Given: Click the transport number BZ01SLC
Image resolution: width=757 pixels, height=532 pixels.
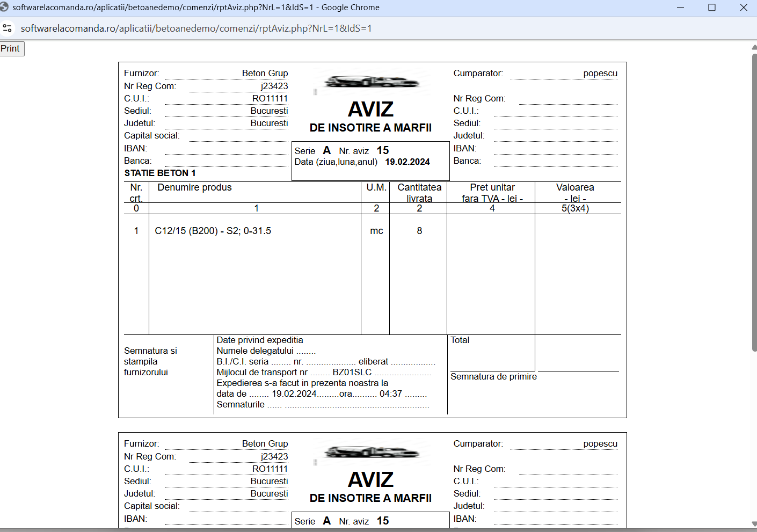Looking at the screenshot, I should click(352, 372).
